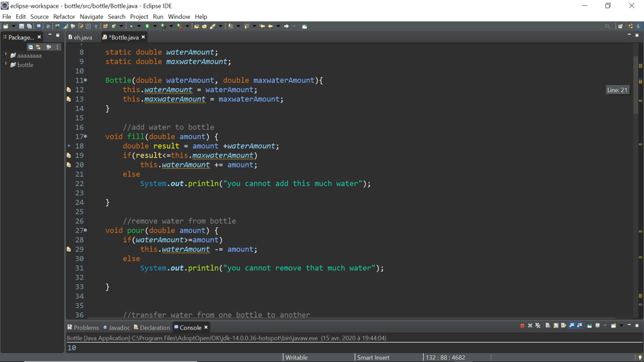Image resolution: width=644 pixels, height=362 pixels.
Task: Close the Console view tab
Action: (x=206, y=327)
